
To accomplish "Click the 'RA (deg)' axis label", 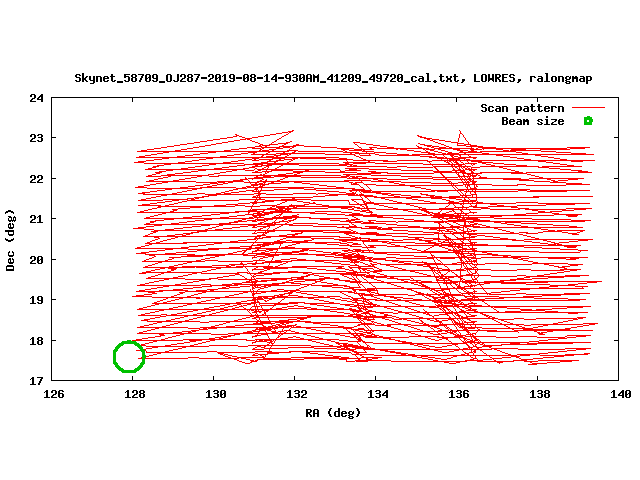I will click(x=333, y=413).
